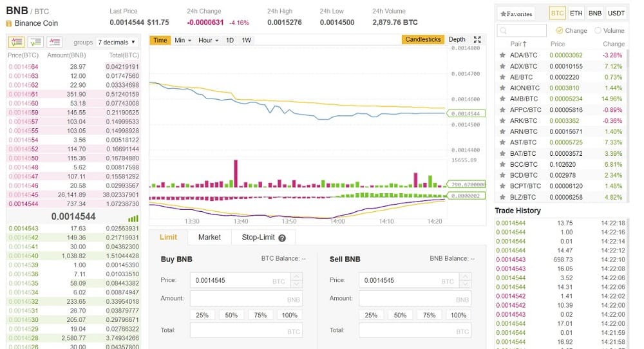Adjust Sell price stepper arrows
This screenshot has width=644, height=349.
[x=466, y=280]
